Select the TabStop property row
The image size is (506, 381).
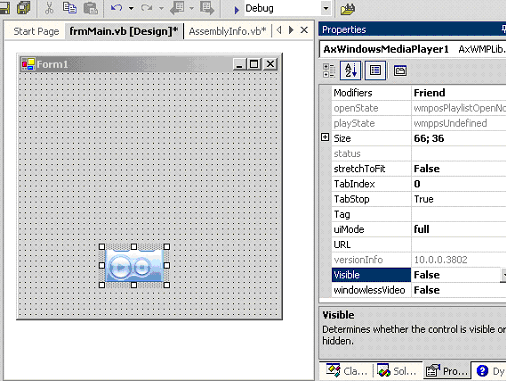click(x=419, y=199)
